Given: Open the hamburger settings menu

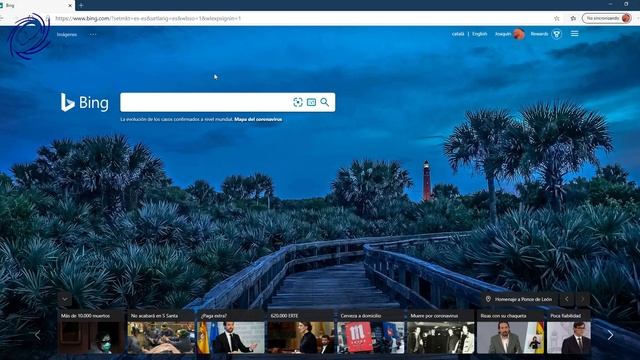Looking at the screenshot, I should coord(574,34).
